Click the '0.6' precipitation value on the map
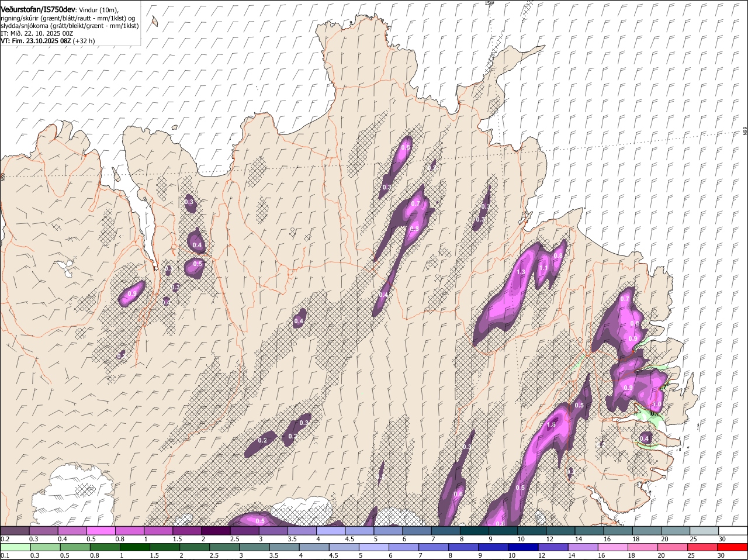 click(x=458, y=495)
